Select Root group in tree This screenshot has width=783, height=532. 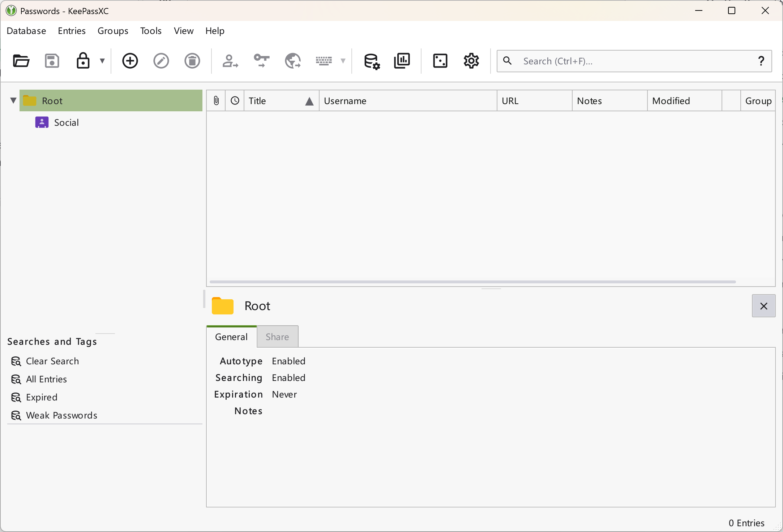[111, 100]
